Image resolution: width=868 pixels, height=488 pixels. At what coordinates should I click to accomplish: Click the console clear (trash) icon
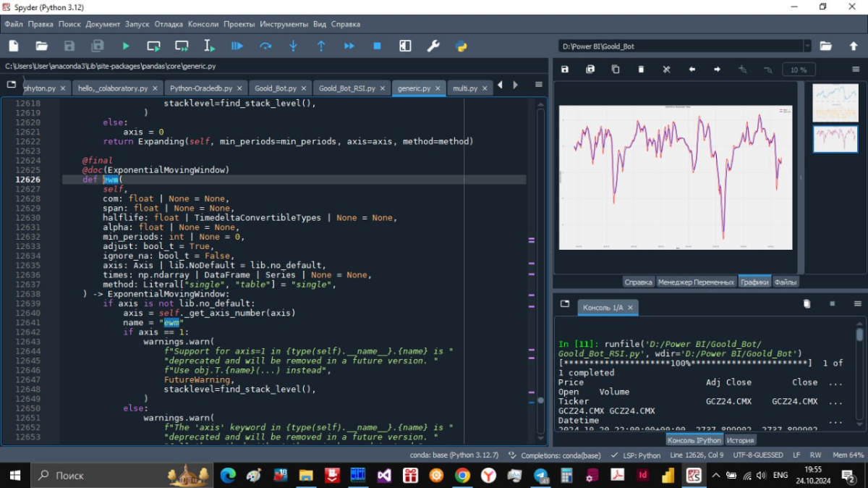(x=807, y=303)
